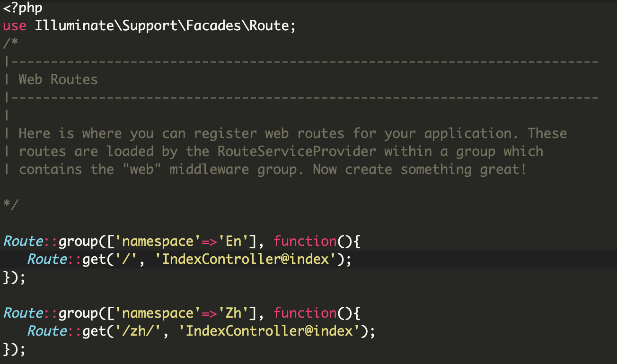
Task: Click "function" keyword on the 'En' line
Action: pyautogui.click(x=305, y=241)
